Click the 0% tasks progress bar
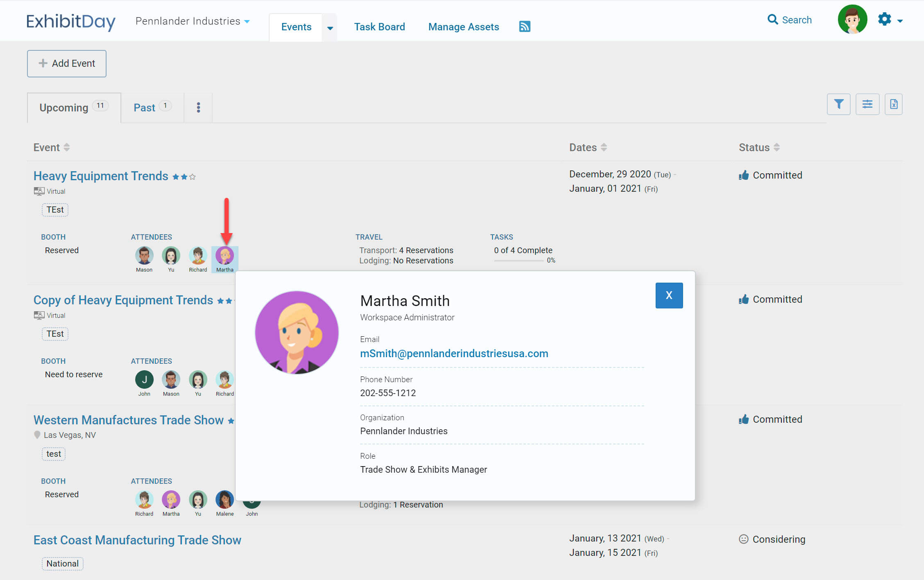The height and width of the screenshot is (580, 924). coord(518,261)
